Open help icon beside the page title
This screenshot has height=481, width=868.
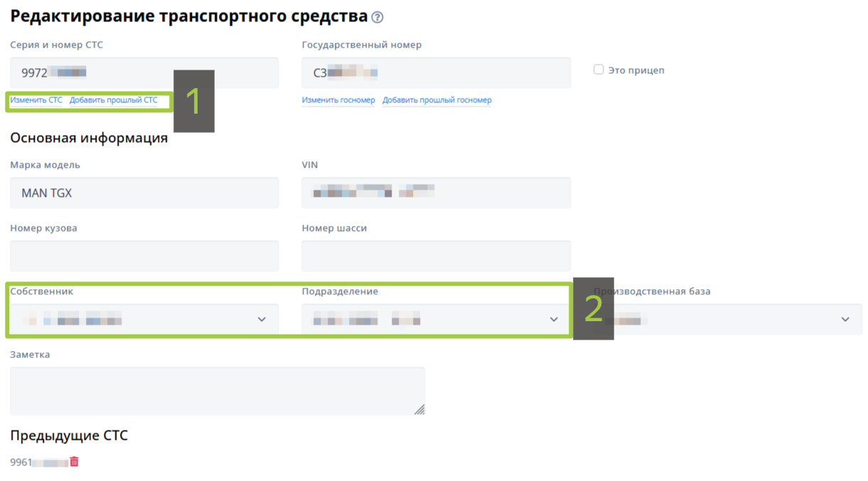[x=377, y=17]
